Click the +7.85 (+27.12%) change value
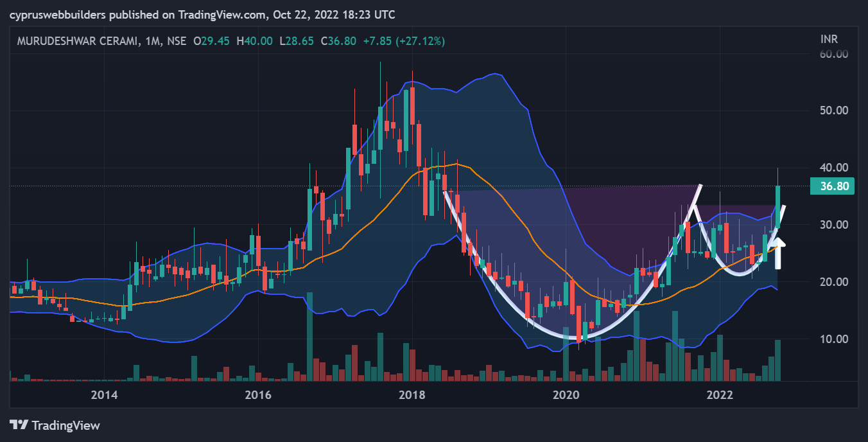The height and width of the screenshot is (442, 868). [x=403, y=41]
